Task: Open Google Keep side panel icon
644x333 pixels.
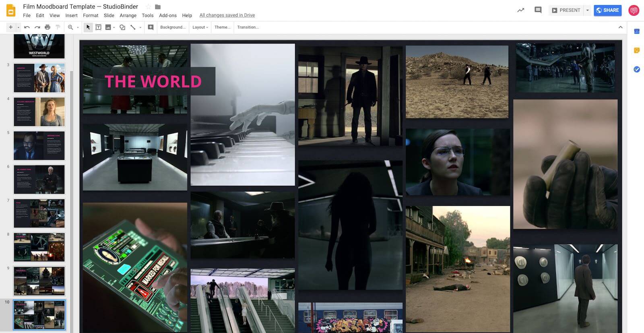Action: [x=637, y=50]
